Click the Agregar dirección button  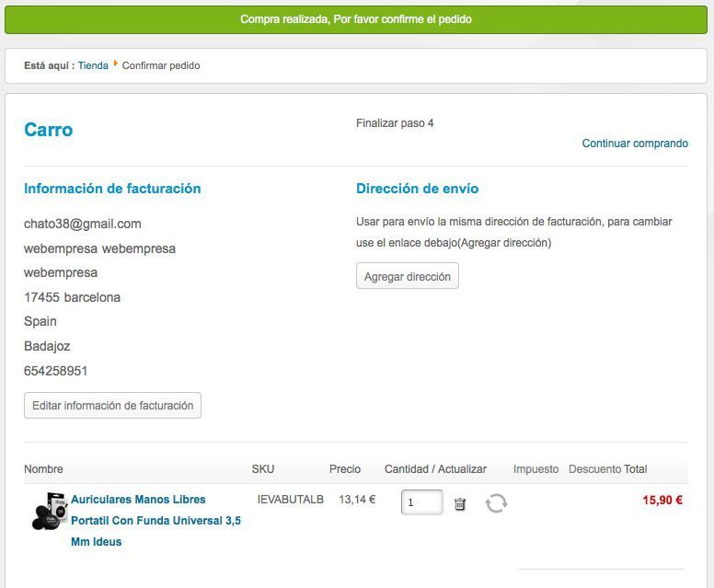(407, 276)
